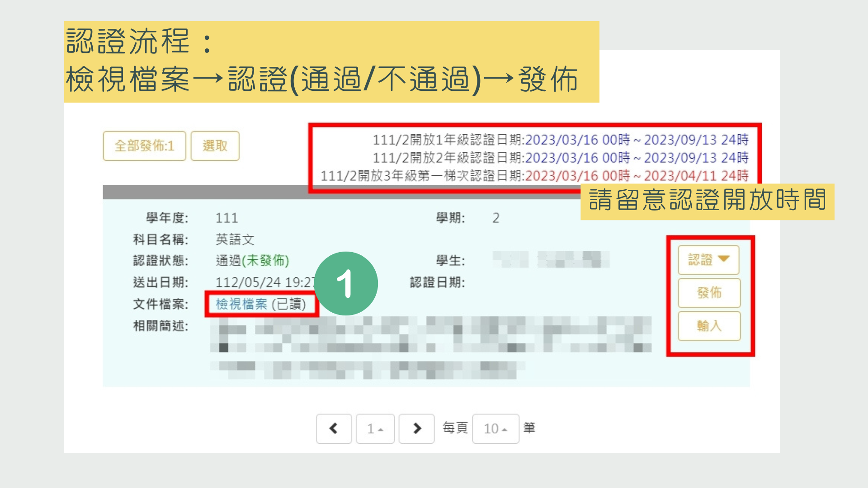Open the 10 per-page dropdown
The image size is (868, 488).
(x=495, y=428)
